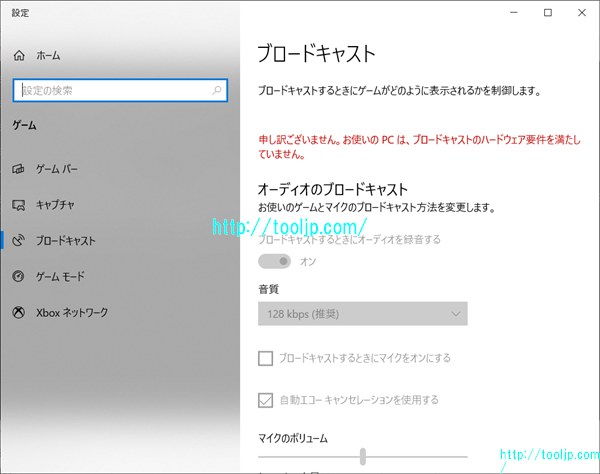Screen dimensions: 600x474
Task: Open the 128 kbps (推奨) quality dropdown
Action: tap(363, 314)
